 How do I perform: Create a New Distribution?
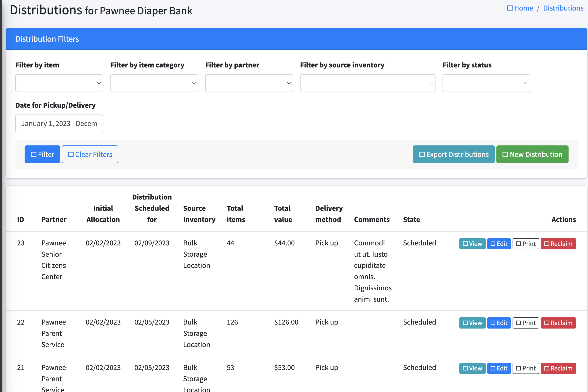(x=532, y=154)
